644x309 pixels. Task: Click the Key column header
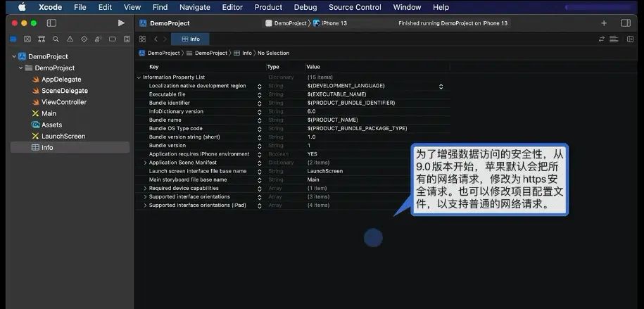pyautogui.click(x=154, y=67)
